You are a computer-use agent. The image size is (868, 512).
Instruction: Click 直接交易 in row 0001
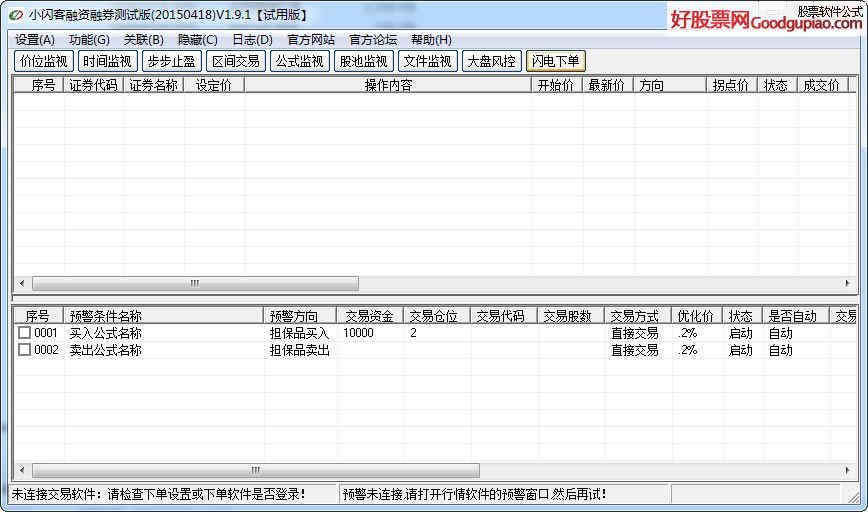pos(634,333)
